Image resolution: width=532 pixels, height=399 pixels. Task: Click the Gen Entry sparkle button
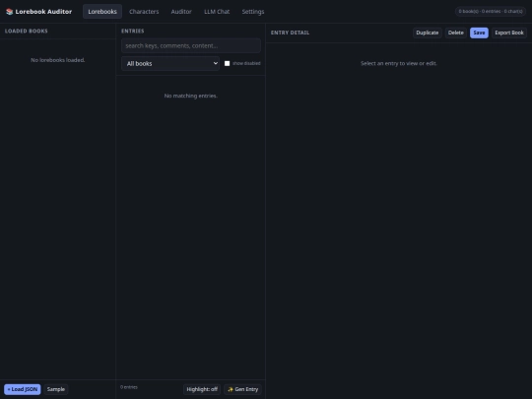click(243, 389)
